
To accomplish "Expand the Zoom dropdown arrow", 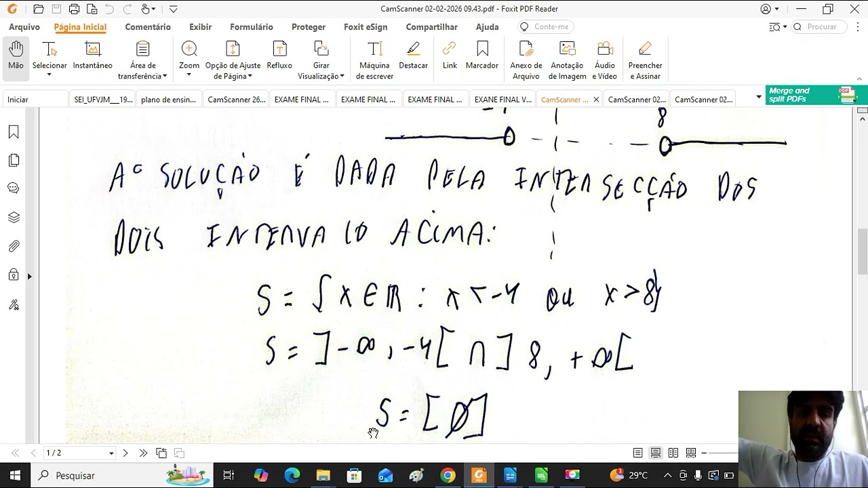I will pos(189,75).
